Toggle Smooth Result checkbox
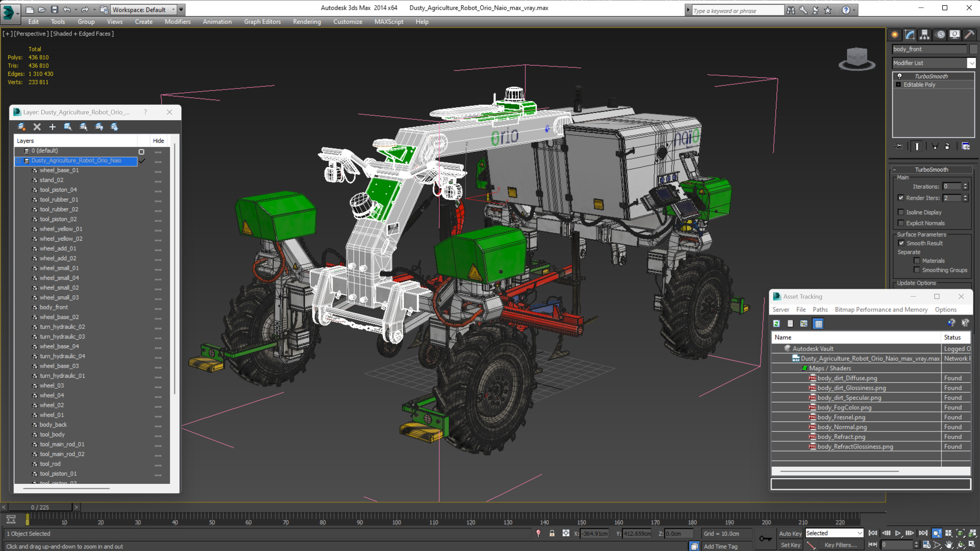 pos(901,243)
